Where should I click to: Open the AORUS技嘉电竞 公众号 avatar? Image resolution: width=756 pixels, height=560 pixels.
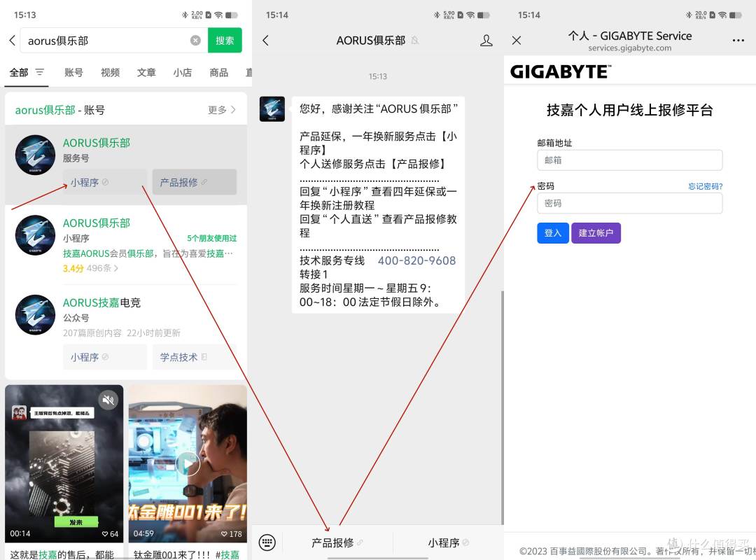point(35,314)
